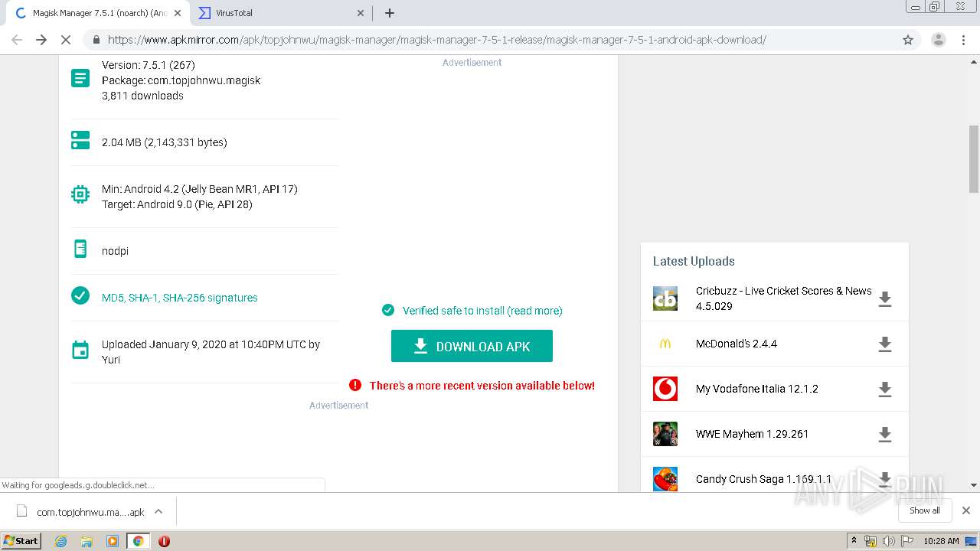980x551 pixels.
Task: Download My Vodafone Italia via arrow icon
Action: [885, 390]
